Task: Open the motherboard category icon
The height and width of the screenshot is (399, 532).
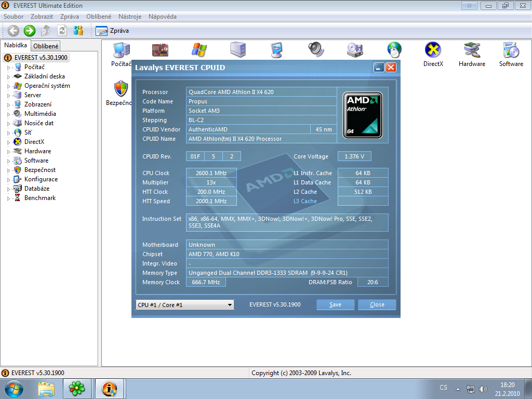Action: pos(160,50)
